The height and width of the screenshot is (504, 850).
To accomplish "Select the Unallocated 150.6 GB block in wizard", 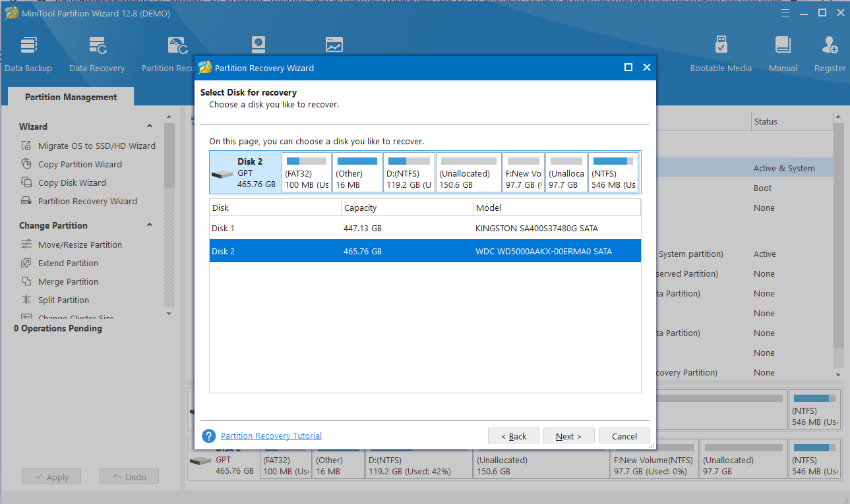I will coord(468,173).
